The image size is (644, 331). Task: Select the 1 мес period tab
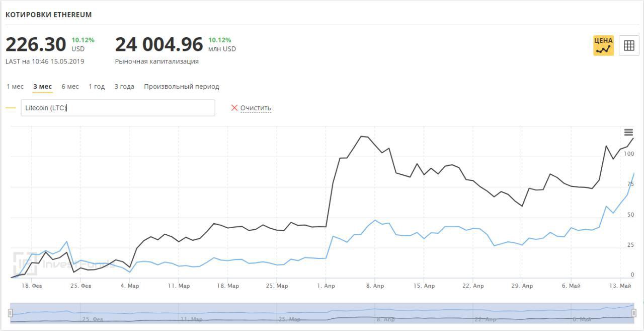pyautogui.click(x=15, y=87)
